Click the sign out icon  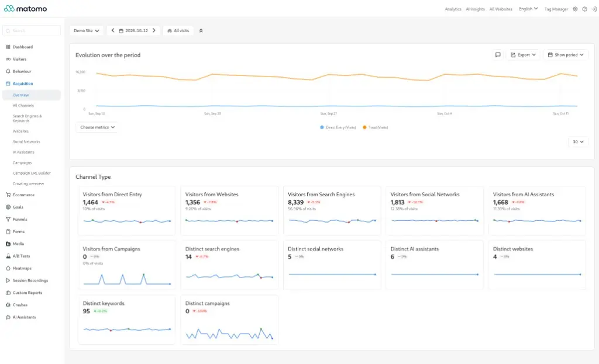(594, 9)
